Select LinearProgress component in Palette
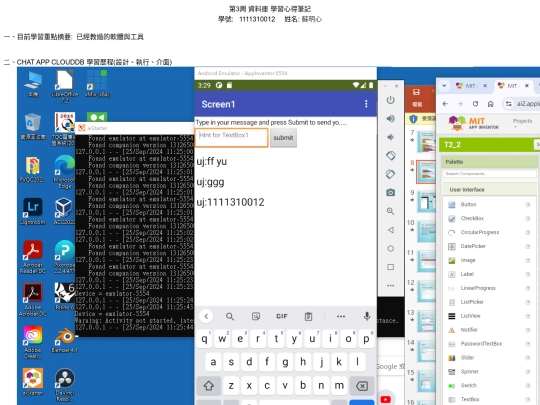Screen dimensions: 540x405 [478, 288]
